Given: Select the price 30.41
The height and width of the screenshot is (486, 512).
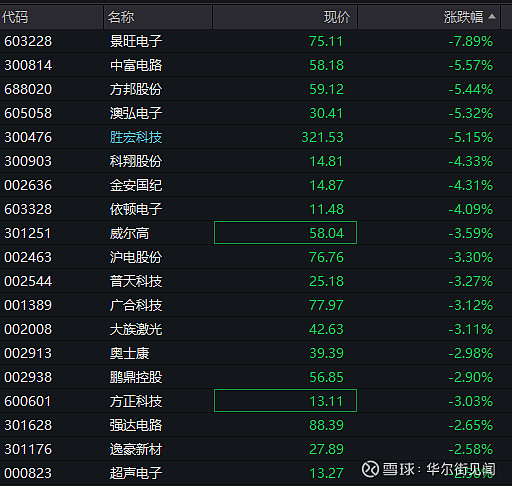Looking at the screenshot, I should tap(326, 113).
